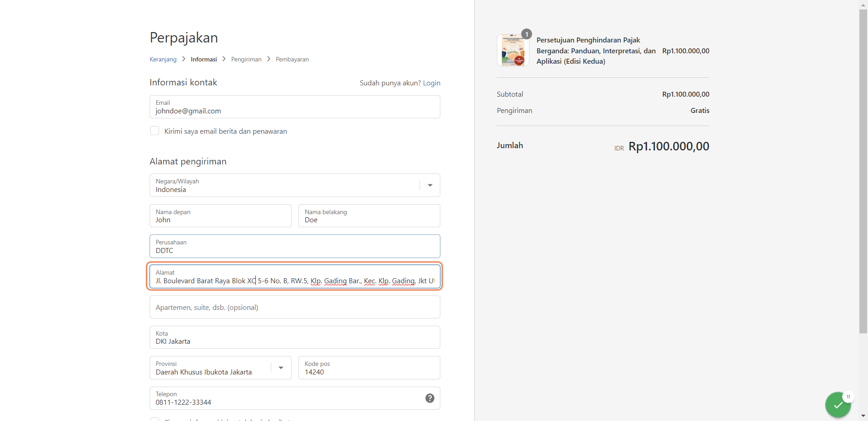Click the page vertical scrollbar thumb
Viewport: 868px width, 421px height.
(x=863, y=172)
